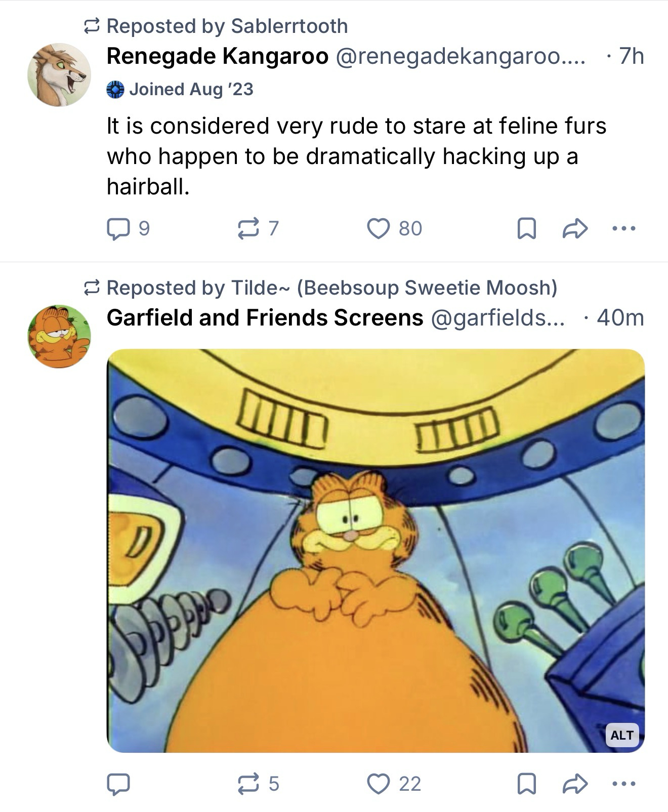Viewport: 668px width, 812px height.
Task: Share the Renegade Kangaroo post
Action: [575, 229]
